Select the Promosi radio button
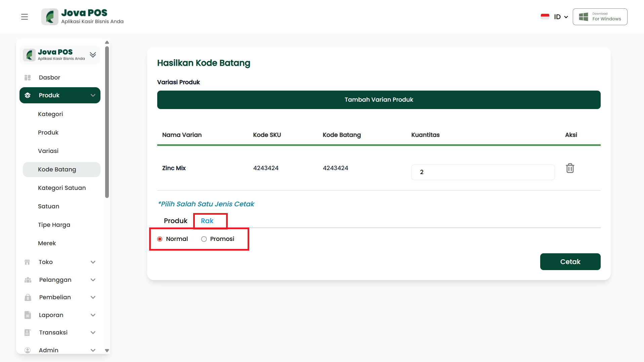 (204, 239)
